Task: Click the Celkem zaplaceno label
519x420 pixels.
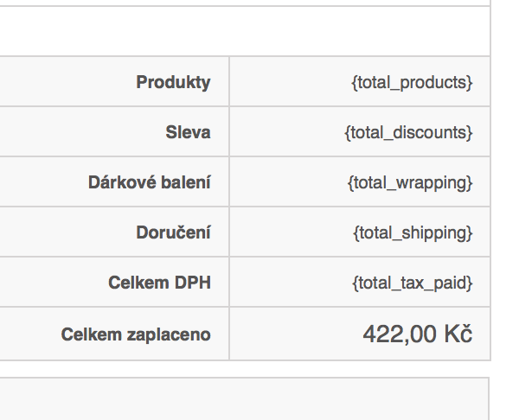Action: tap(136, 334)
